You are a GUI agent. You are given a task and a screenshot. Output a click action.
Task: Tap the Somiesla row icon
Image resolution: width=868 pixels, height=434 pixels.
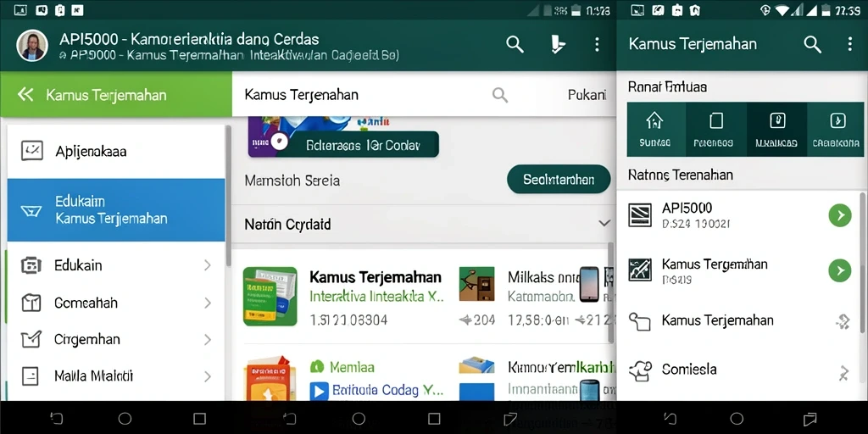(x=639, y=370)
